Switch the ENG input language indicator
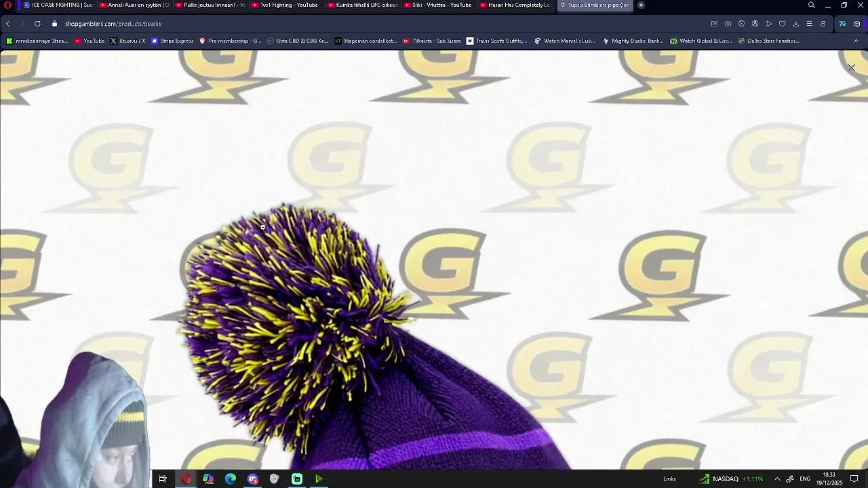Viewport: 868px width, 488px height. [805, 479]
